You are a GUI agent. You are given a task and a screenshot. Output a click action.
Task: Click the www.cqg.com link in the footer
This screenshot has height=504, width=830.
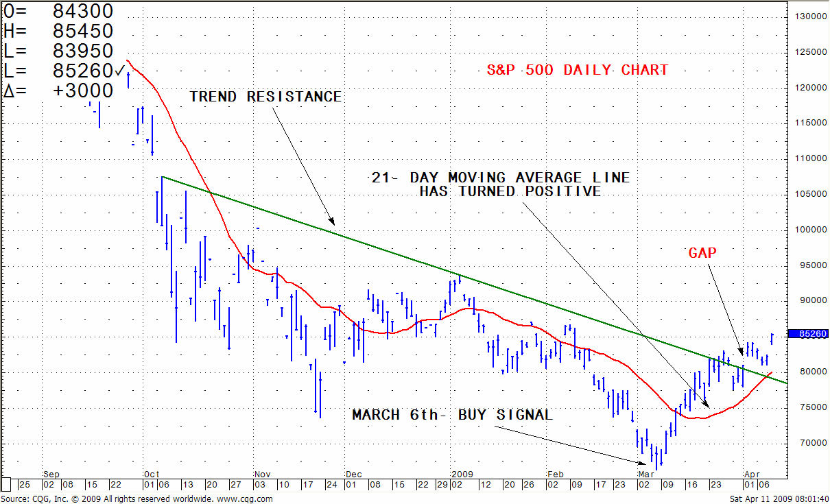coord(246,499)
